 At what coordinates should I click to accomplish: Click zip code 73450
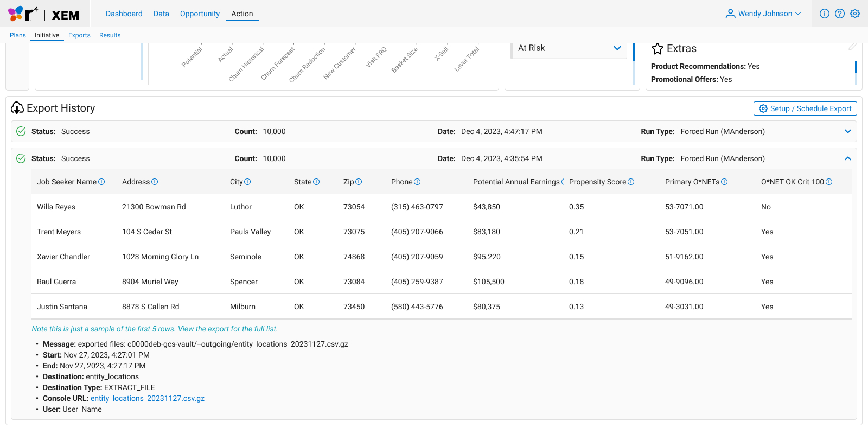pos(354,307)
